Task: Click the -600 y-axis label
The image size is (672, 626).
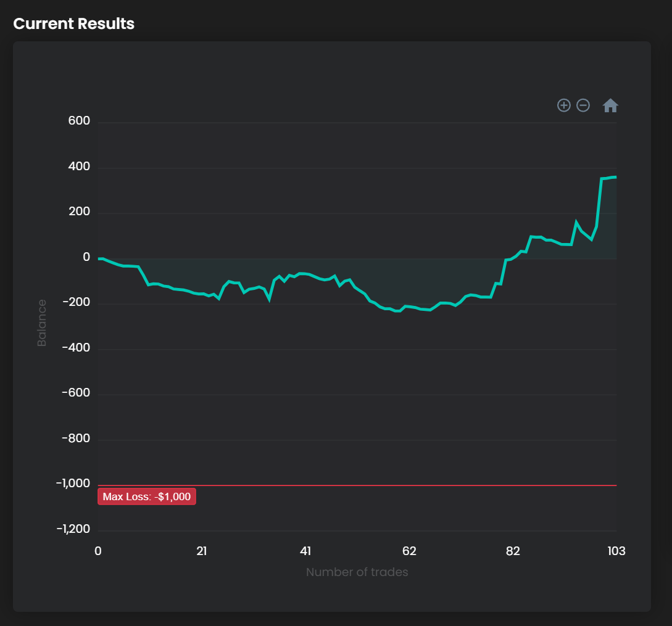Action: point(77,392)
